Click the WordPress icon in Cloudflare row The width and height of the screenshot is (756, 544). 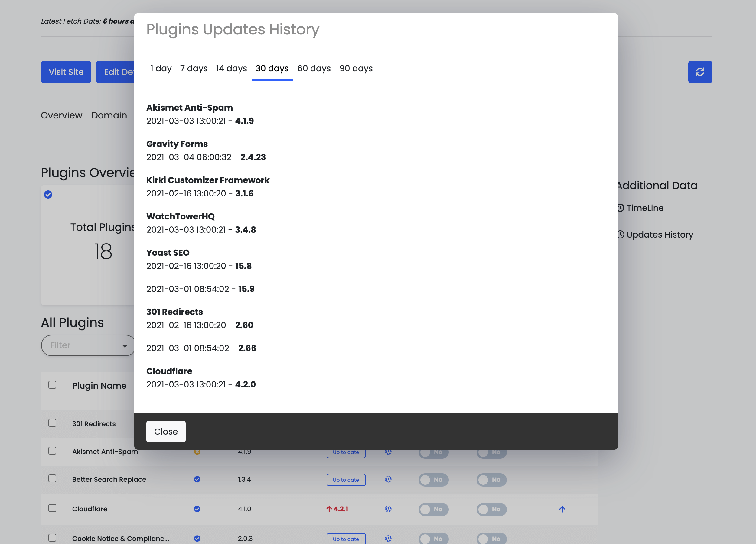[388, 509]
